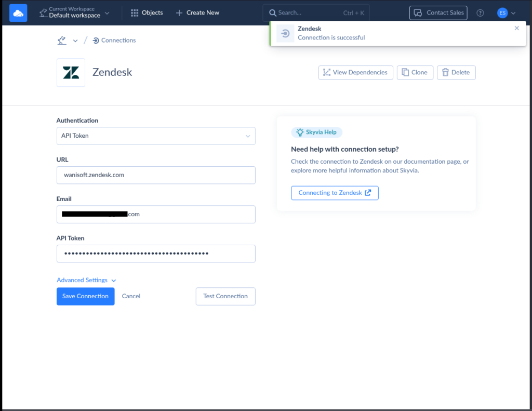Delete the Zendesk connection
The image size is (532, 411).
456,73
